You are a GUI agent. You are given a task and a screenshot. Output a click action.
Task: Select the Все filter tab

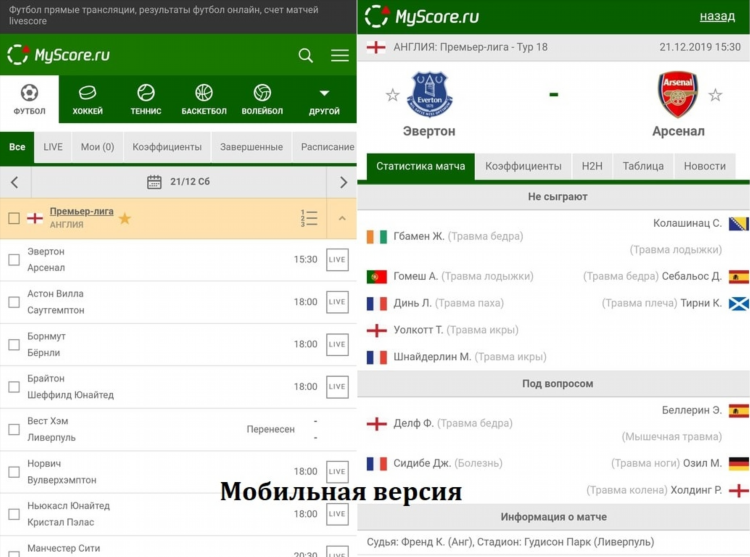pos(17,147)
